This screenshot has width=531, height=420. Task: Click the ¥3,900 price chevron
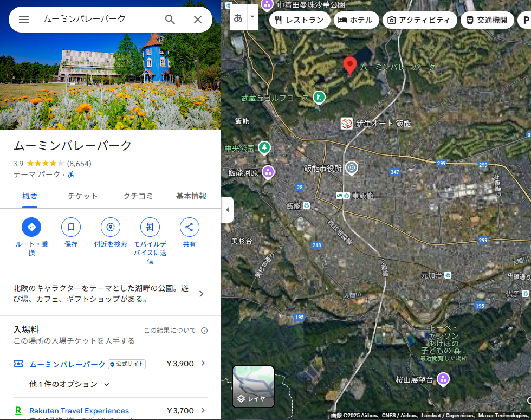click(x=203, y=364)
